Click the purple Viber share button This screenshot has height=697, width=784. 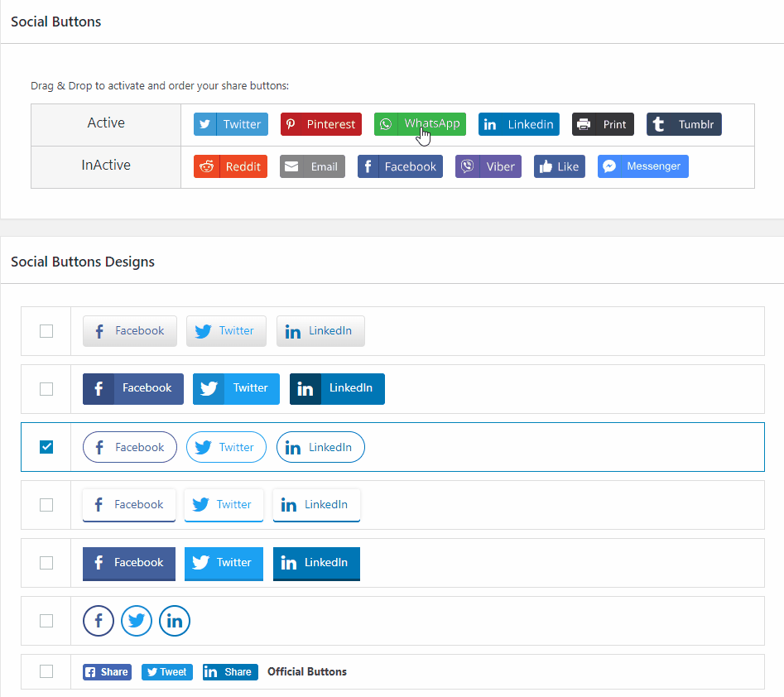coord(488,166)
